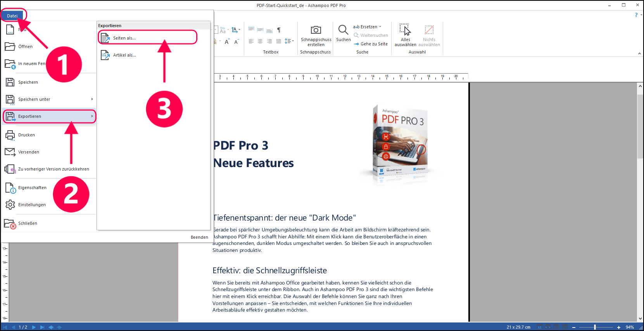This screenshot has width=644, height=331.
Task: Toggle the paragraph marks pilcrow icon
Action: (x=279, y=30)
